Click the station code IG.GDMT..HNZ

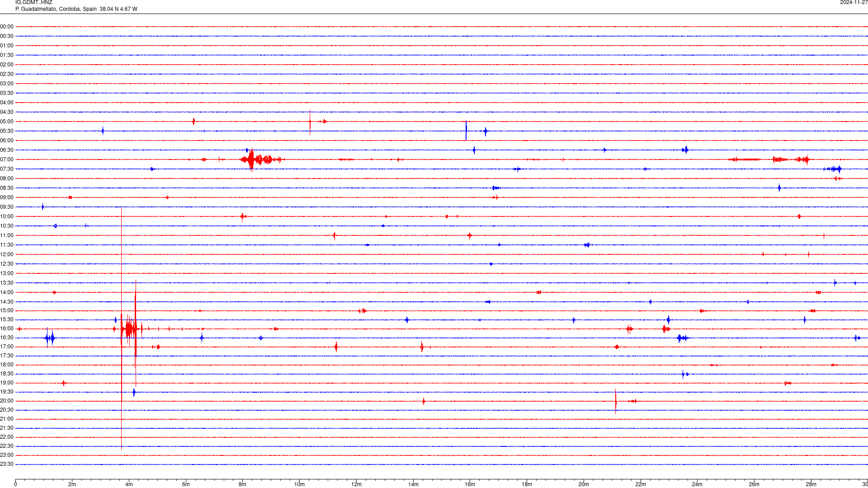(33, 3)
